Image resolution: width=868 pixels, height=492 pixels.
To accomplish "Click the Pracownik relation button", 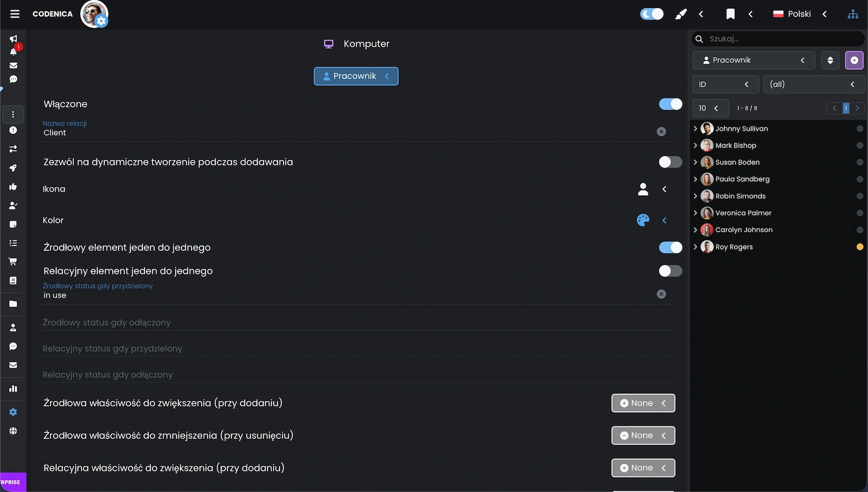I will coord(356,76).
